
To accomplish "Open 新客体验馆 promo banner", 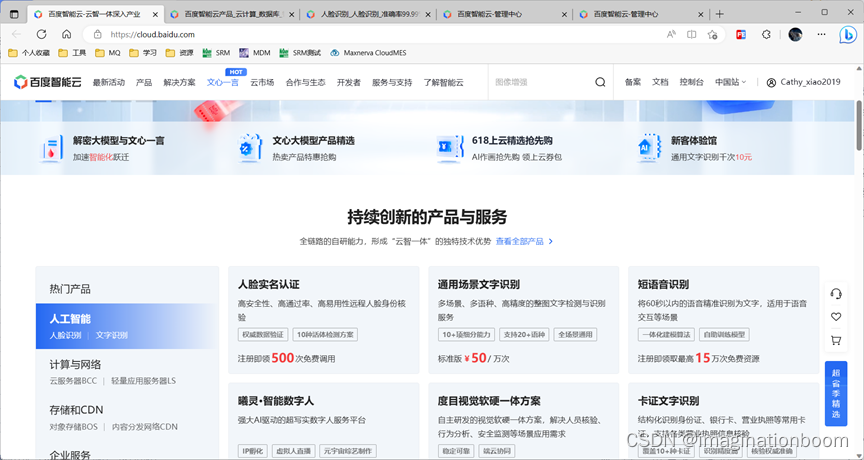I will pyautogui.click(x=694, y=148).
